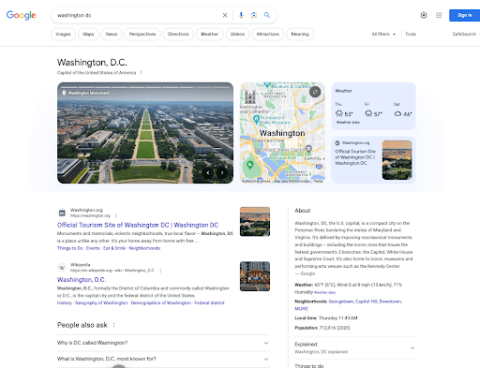Open the Tools option
Viewport: 480px width, 368px height.
411,34
